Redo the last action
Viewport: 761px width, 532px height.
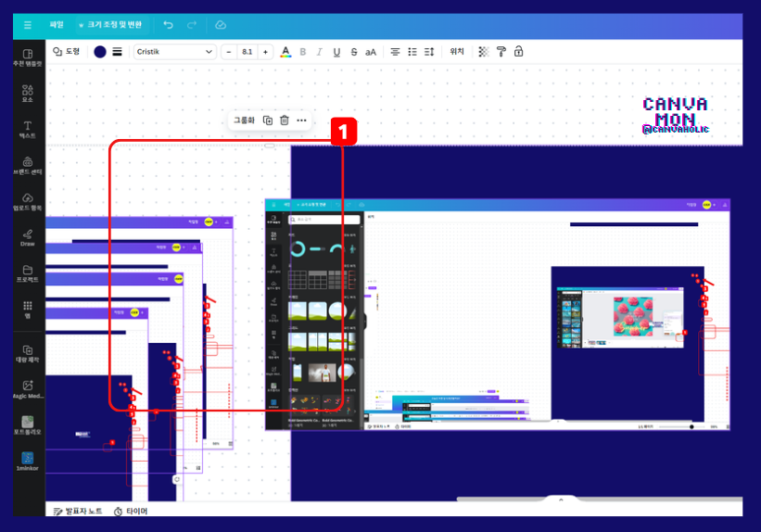click(x=192, y=25)
